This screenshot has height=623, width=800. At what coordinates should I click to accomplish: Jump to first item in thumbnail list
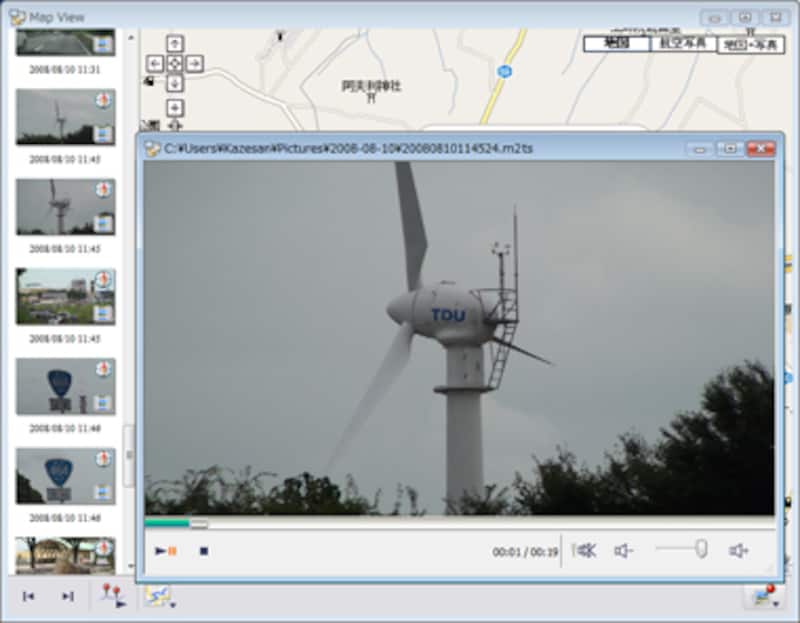pyautogui.click(x=29, y=596)
